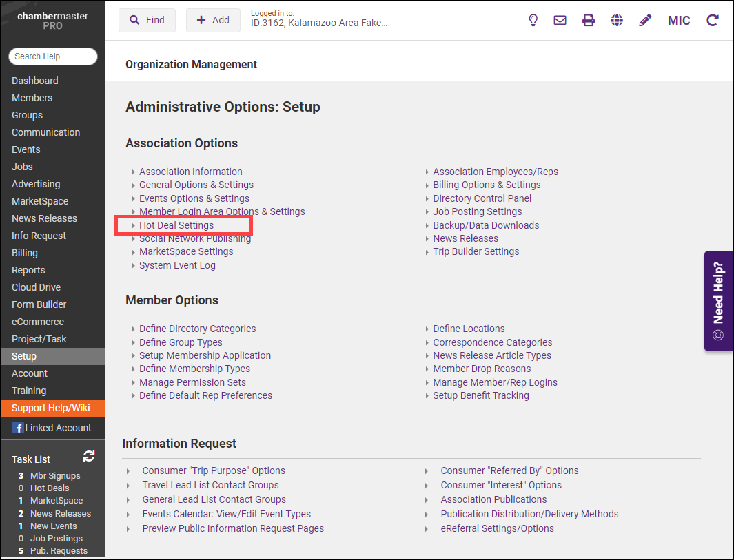734x560 pixels.
Task: Click the globe icon in header
Action: [617, 20]
